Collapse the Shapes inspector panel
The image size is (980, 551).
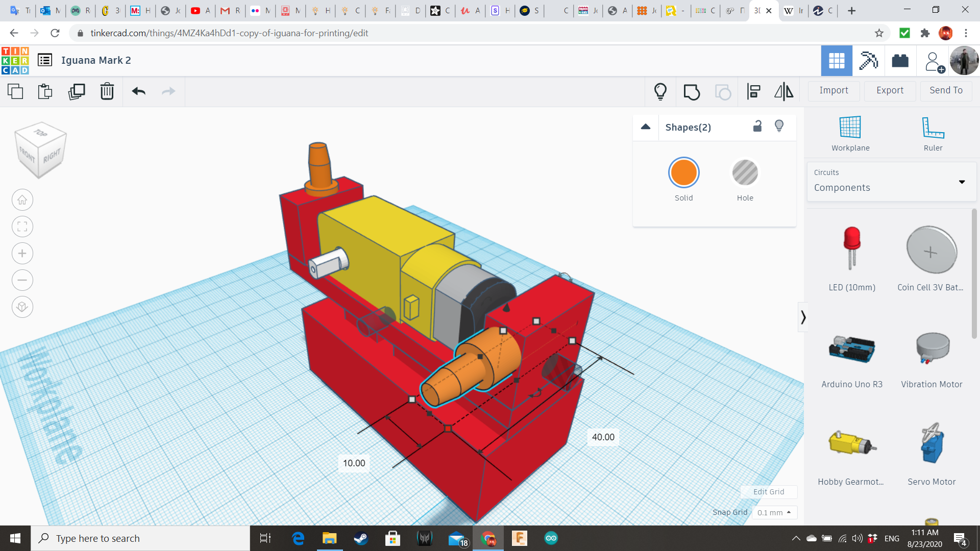(646, 127)
